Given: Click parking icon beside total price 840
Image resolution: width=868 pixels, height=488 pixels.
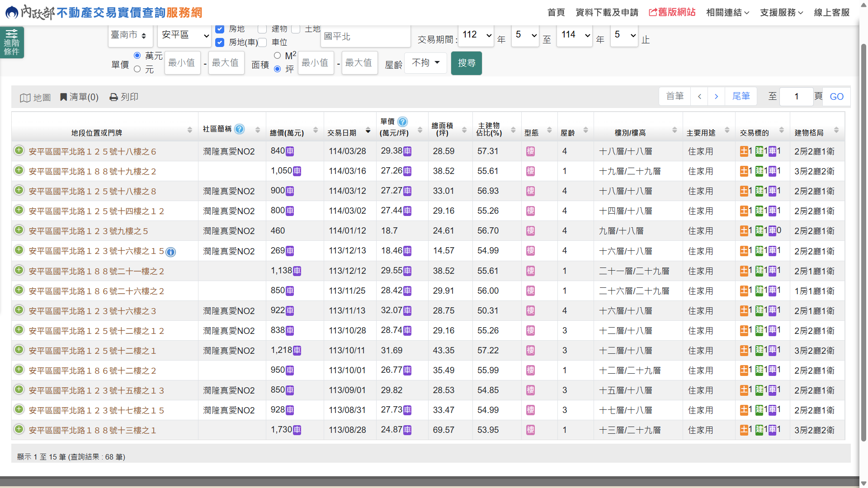Looking at the screenshot, I should click(290, 151).
